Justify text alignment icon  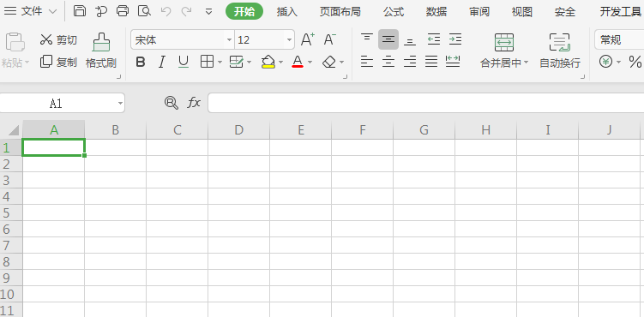tap(431, 62)
